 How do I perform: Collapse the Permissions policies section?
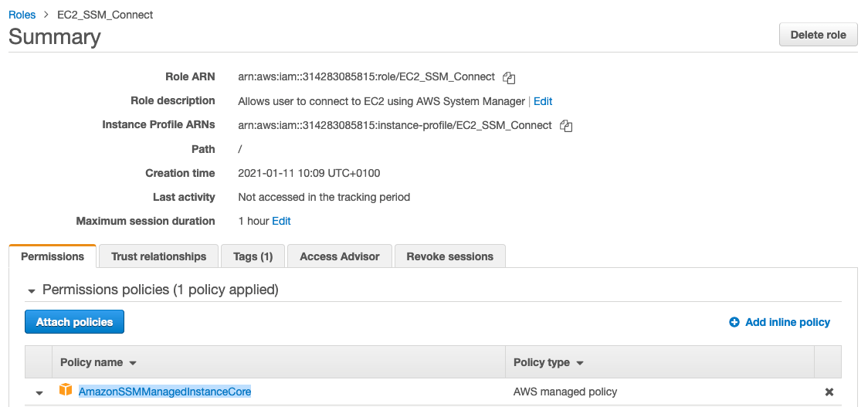click(x=32, y=291)
